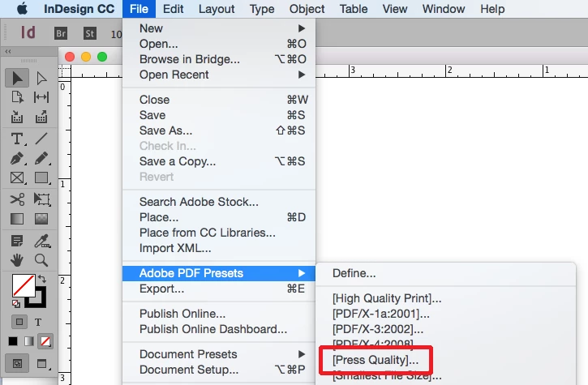Toggle Formatting Affects Text button

point(38,322)
